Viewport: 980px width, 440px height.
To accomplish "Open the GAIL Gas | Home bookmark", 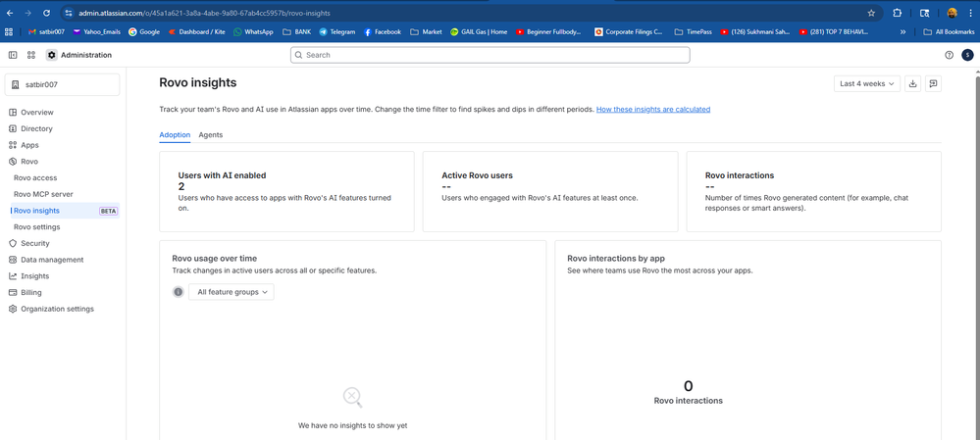I will (478, 31).
